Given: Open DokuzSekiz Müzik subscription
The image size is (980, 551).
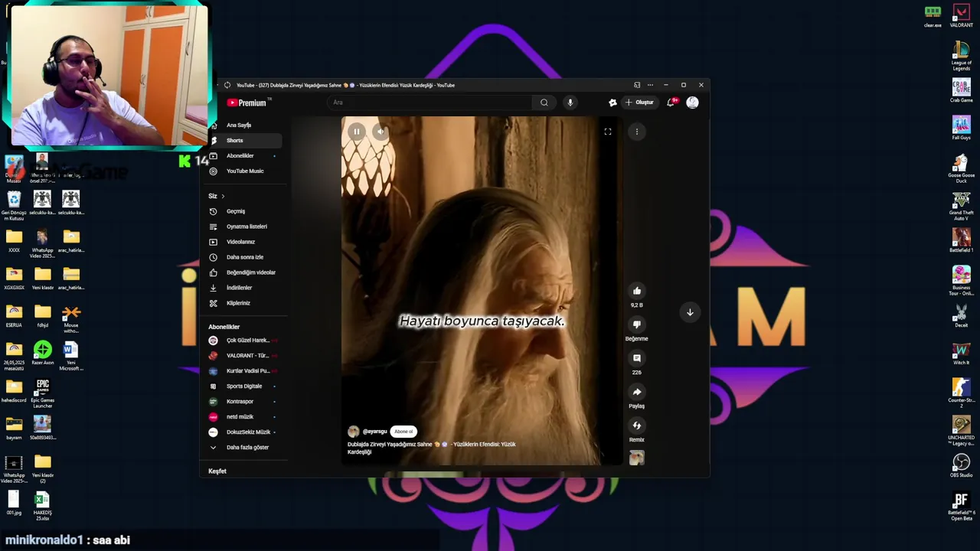Looking at the screenshot, I should click(243, 432).
